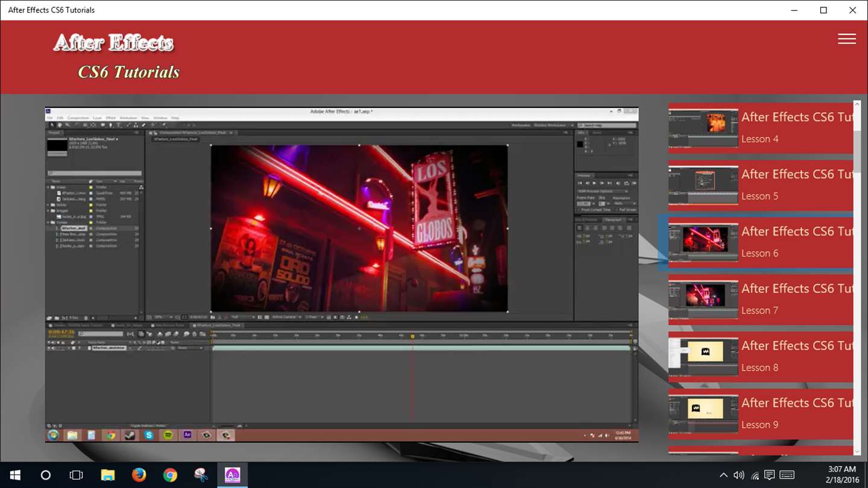Click the main tutorial video player
This screenshot has height=488, width=868.
(x=342, y=274)
